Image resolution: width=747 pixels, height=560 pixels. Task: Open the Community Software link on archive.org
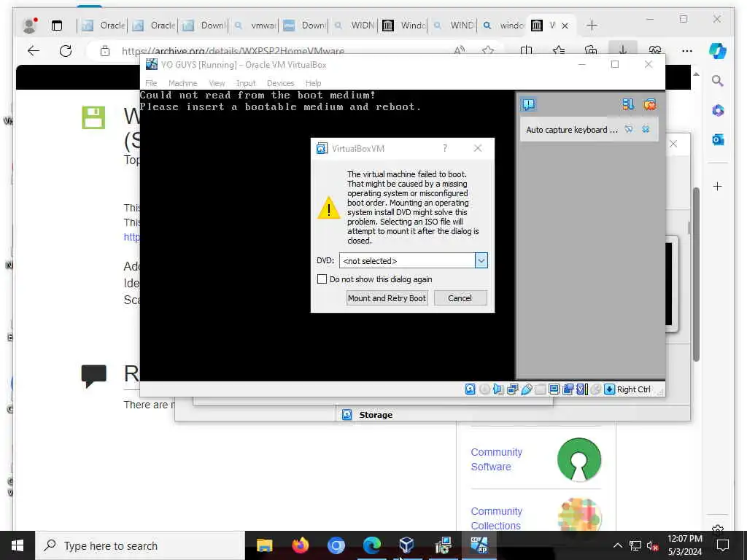[496, 459]
